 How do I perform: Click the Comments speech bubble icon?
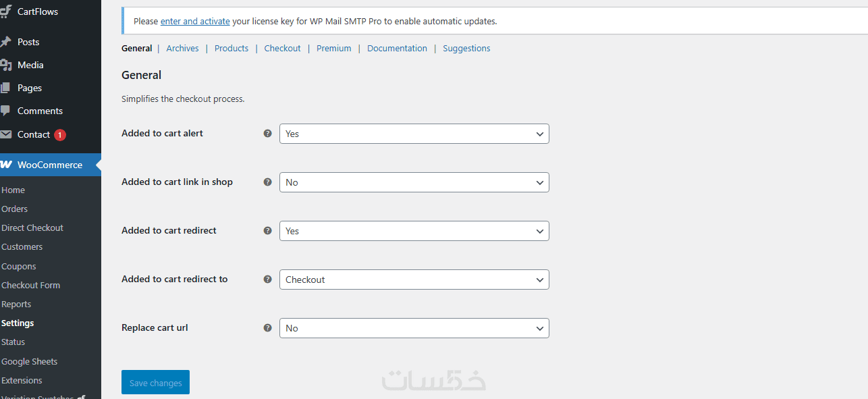pos(6,111)
